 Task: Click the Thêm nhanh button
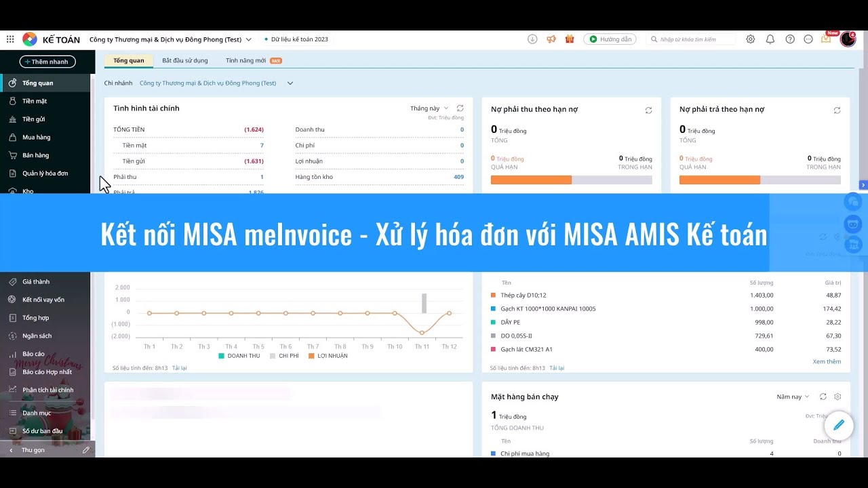[47, 62]
